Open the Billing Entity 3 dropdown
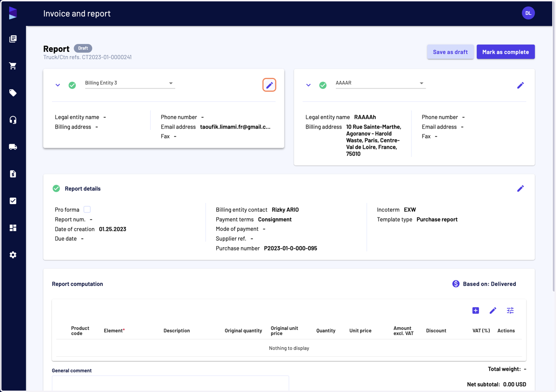 [130, 83]
